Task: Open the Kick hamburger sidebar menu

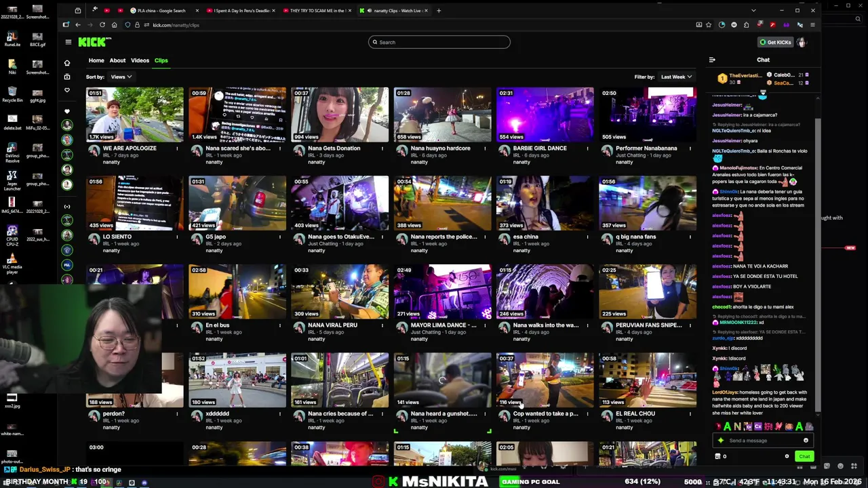Action: (x=68, y=42)
